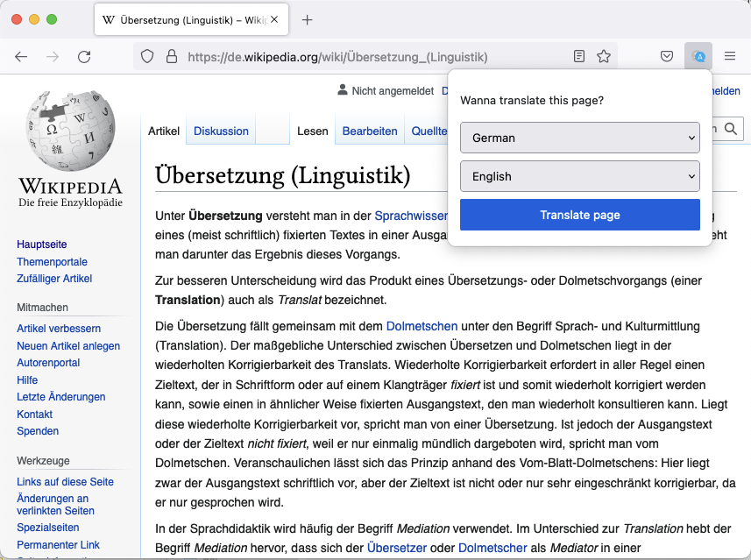Switch to the Diskussion tab
Viewport: 751px width, 560px height.
221,131
